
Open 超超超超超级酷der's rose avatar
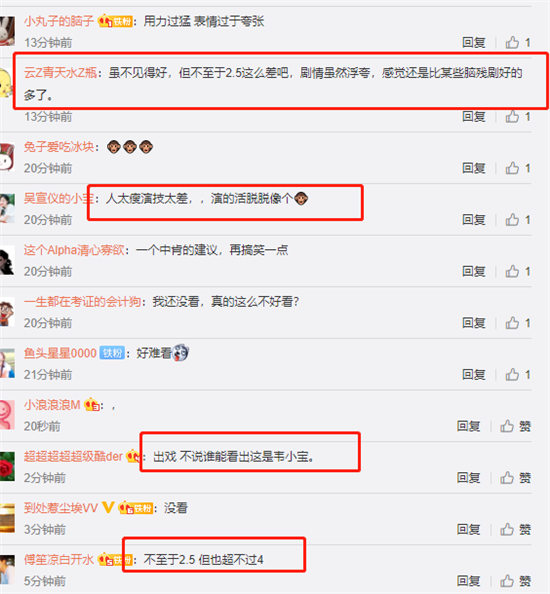[7, 466]
